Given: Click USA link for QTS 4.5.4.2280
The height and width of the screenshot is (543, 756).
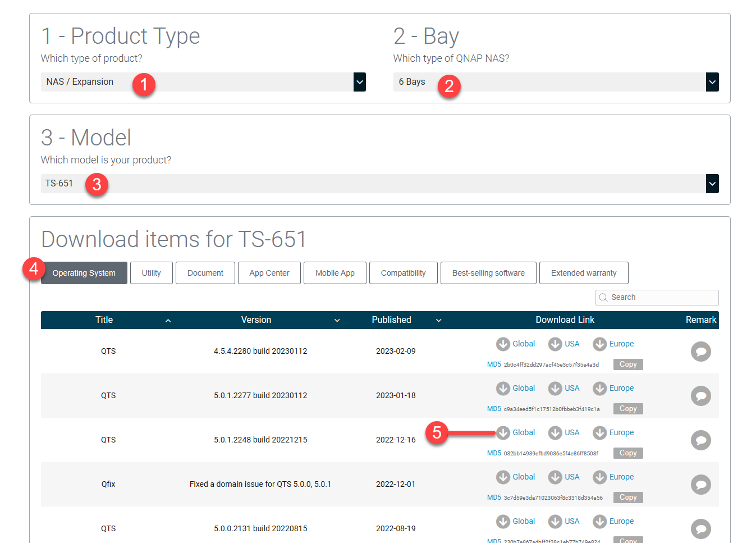Looking at the screenshot, I should 572,344.
